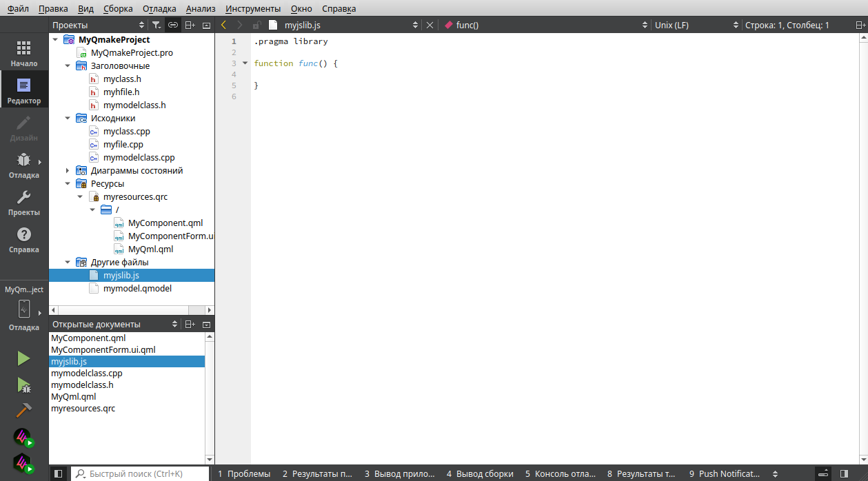Collapse the Заголовочные folder
868x481 pixels.
68,66
